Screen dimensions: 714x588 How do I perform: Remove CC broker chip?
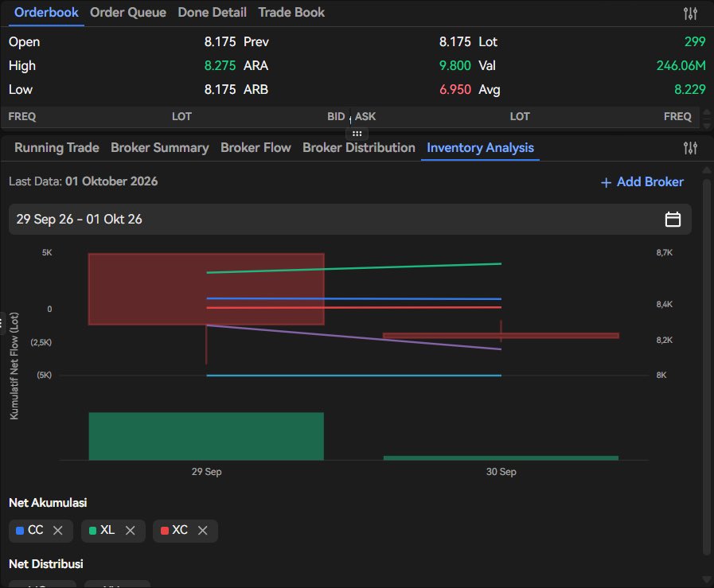58,531
